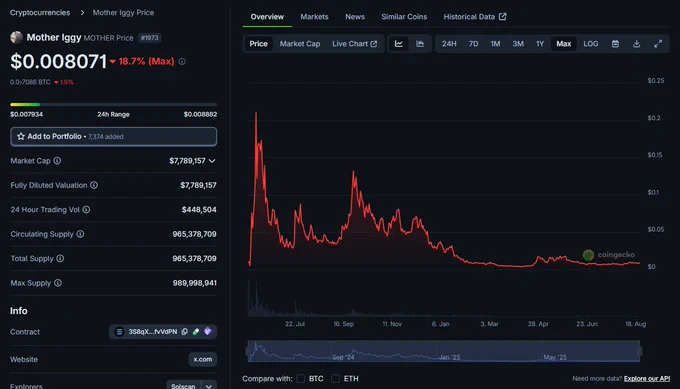Image resolution: width=680 pixels, height=389 pixels.
Task: Tick the BTC compare checkbox
Action: 301,379
